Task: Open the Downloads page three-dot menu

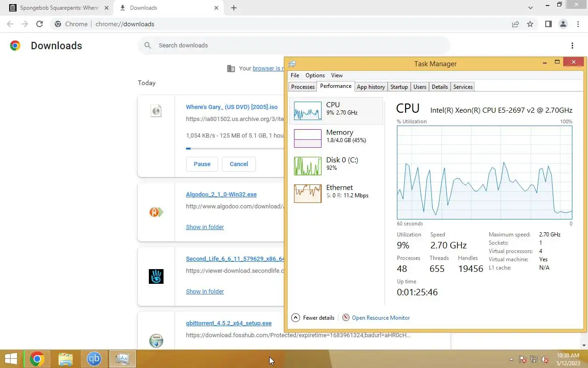Action: pos(572,46)
